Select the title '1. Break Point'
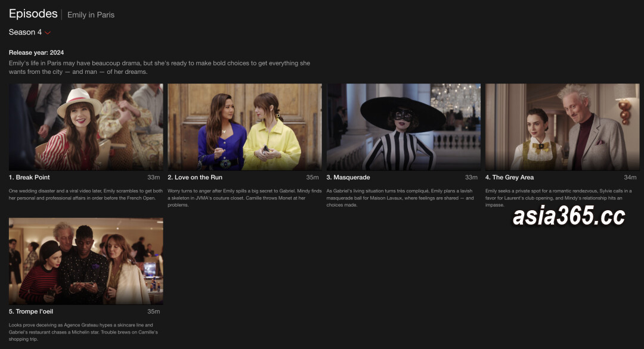The width and height of the screenshot is (644, 349). point(29,177)
